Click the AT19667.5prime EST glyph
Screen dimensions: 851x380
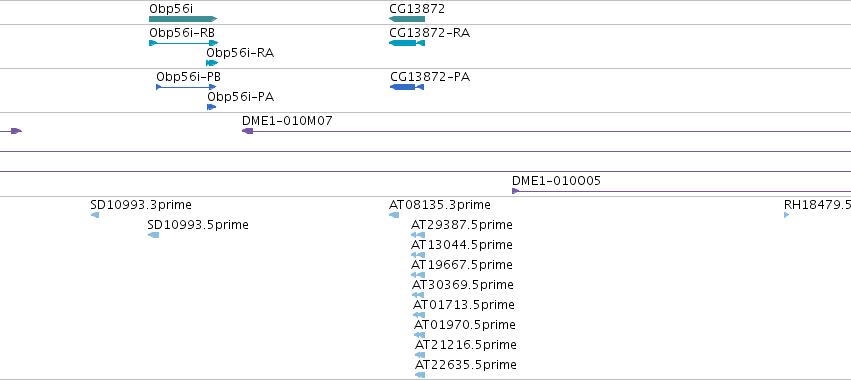pyautogui.click(x=418, y=275)
